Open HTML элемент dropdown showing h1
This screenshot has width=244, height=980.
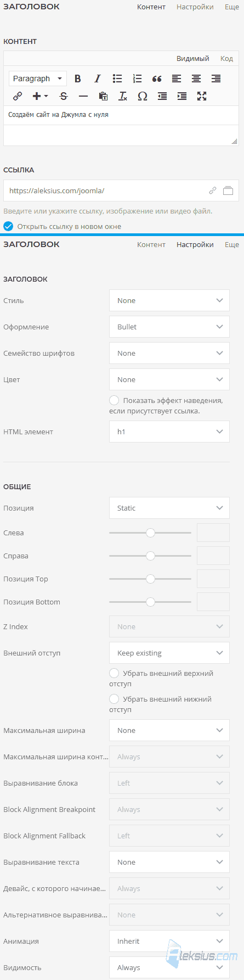(169, 432)
